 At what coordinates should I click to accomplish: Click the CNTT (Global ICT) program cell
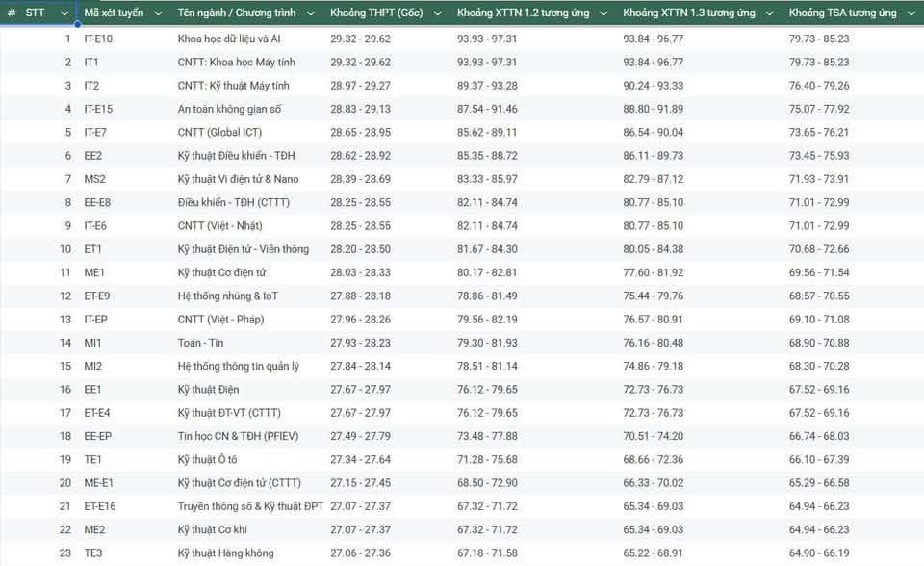click(x=219, y=133)
